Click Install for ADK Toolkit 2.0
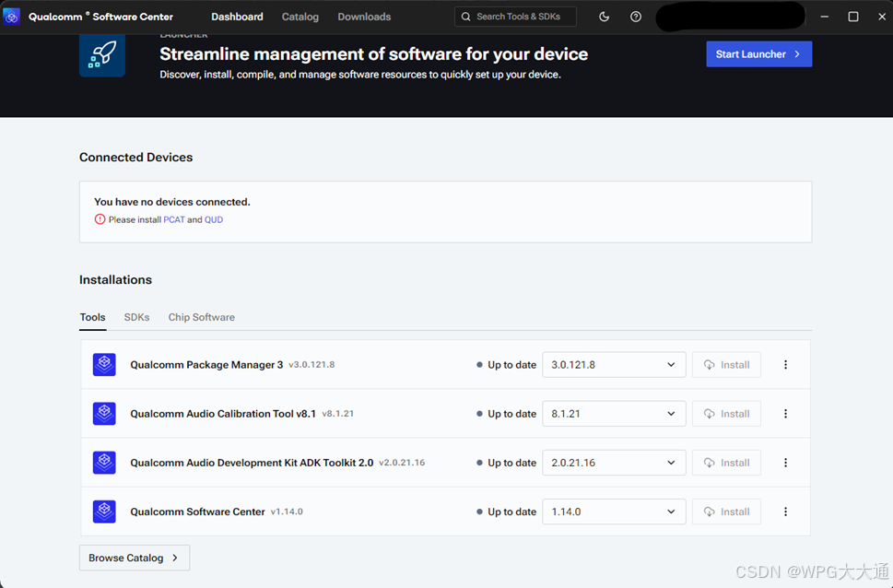This screenshot has height=588, width=893. pos(727,463)
